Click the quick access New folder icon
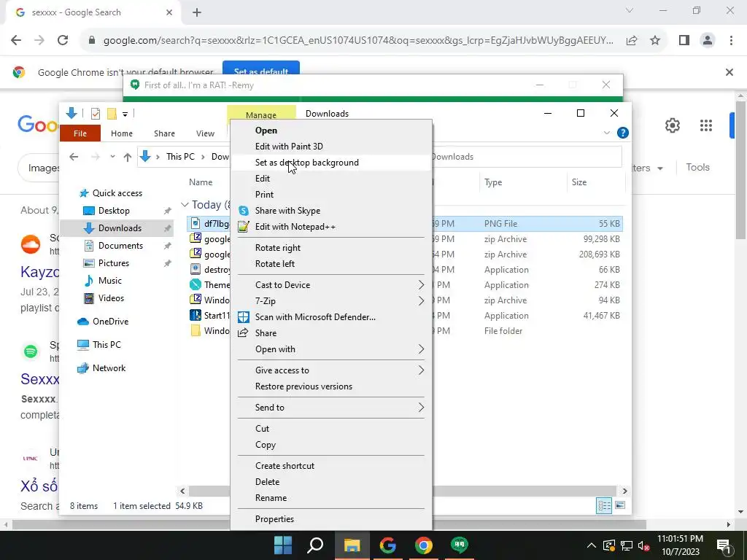 (x=112, y=113)
